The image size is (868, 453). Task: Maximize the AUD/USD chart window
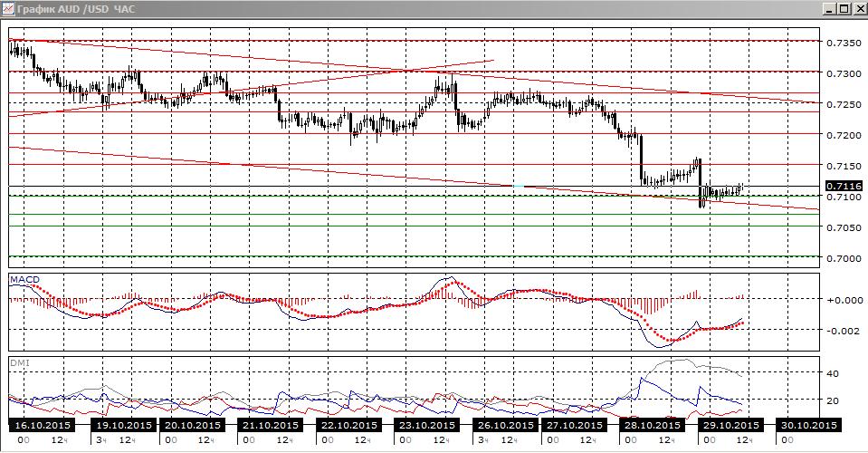[843, 9]
